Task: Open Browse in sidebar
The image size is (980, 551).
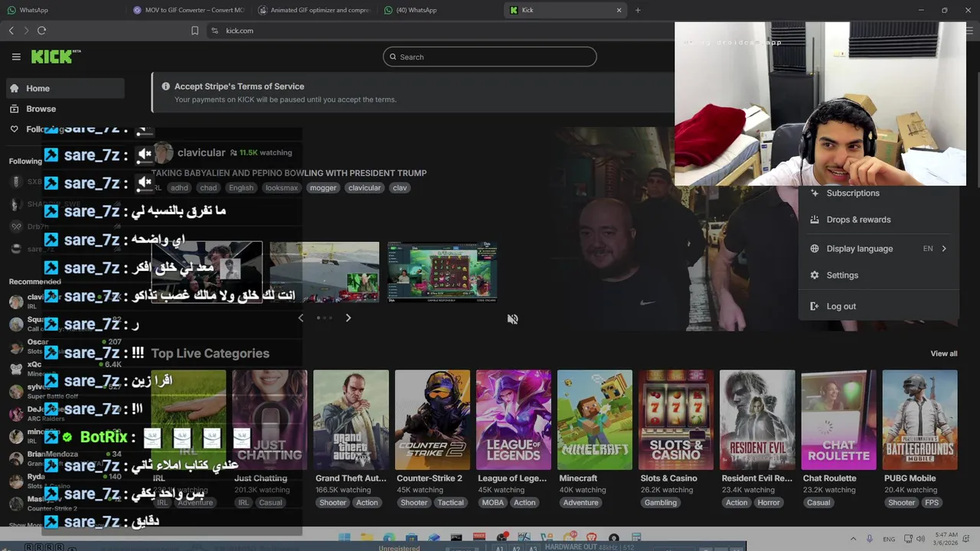Action: (65, 109)
